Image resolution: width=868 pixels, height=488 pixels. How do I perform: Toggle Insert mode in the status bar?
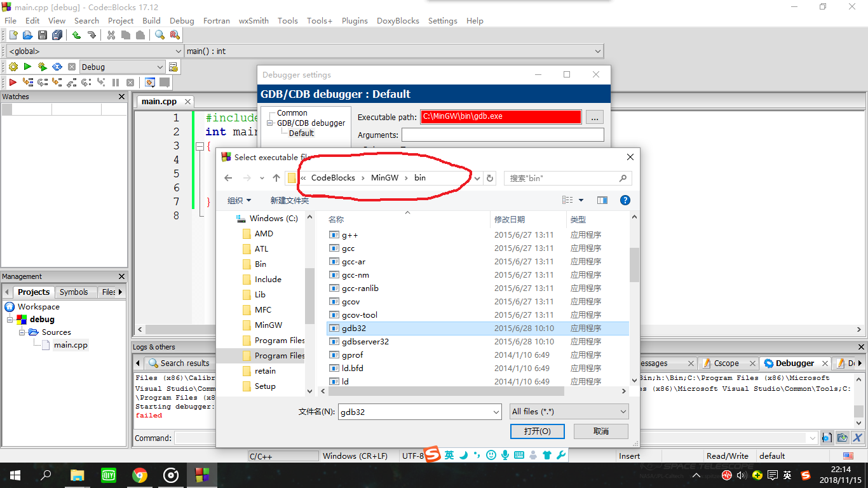(628, 456)
